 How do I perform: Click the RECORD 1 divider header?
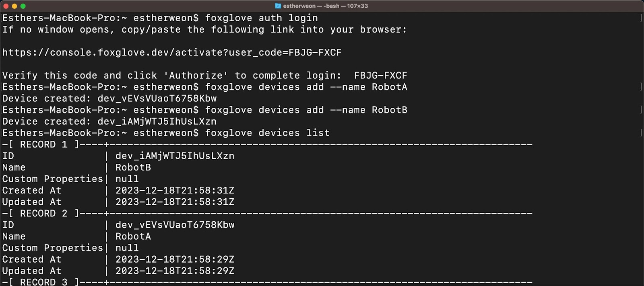(x=44, y=144)
